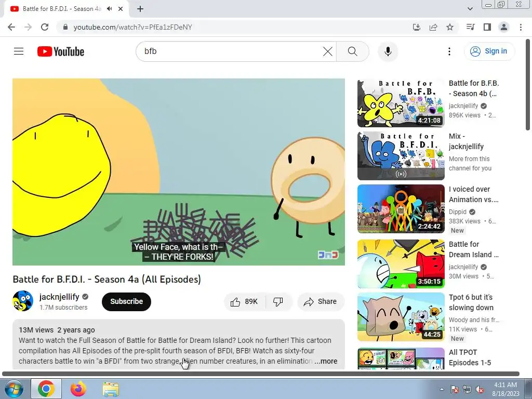Open YouTube settings three-dot menu
This screenshot has width=532, height=399.
click(449, 51)
